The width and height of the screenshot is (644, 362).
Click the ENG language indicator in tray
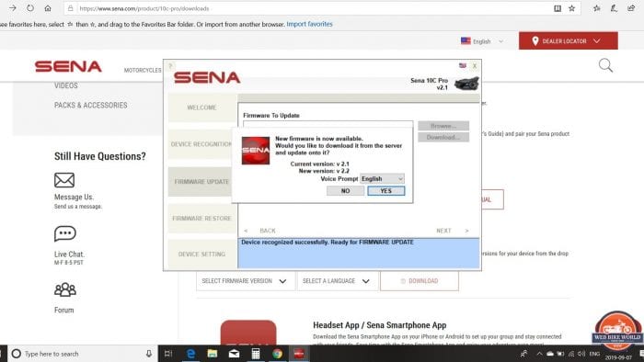point(594,354)
